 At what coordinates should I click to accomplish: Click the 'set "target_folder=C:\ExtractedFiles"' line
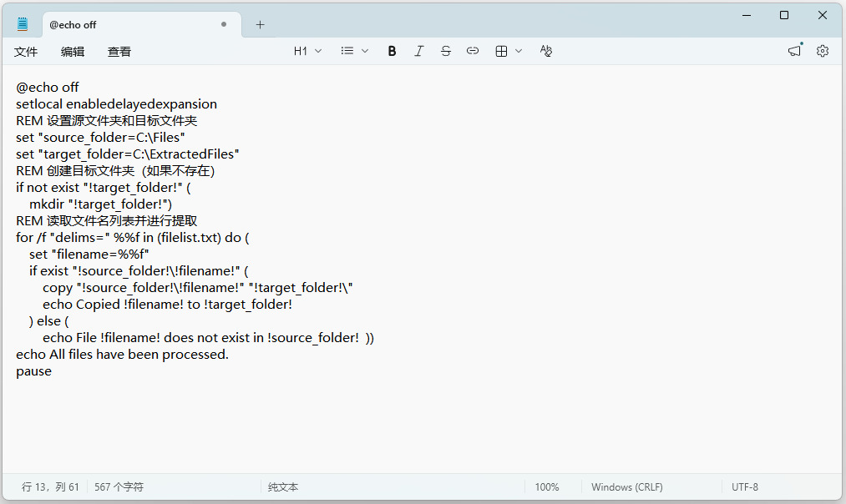(127, 154)
